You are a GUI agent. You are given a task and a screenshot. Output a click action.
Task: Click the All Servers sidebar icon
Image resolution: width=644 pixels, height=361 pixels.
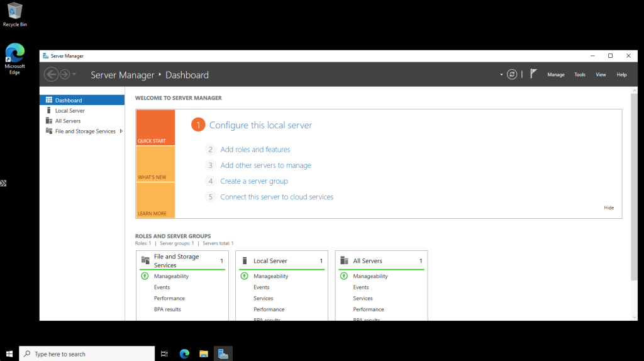49,120
